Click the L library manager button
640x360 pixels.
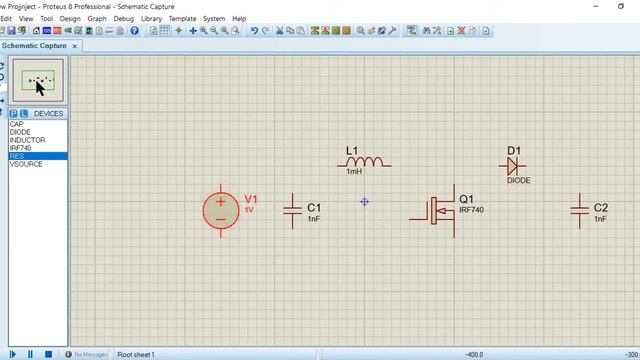point(24,113)
